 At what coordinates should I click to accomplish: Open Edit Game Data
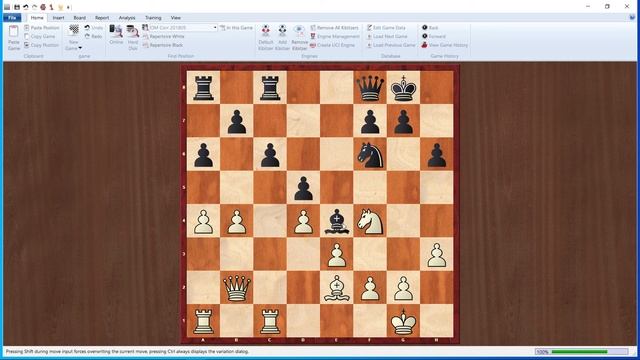(x=386, y=28)
